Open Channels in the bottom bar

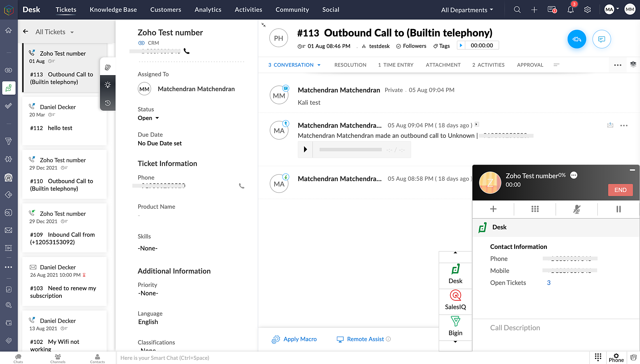pos(58,358)
